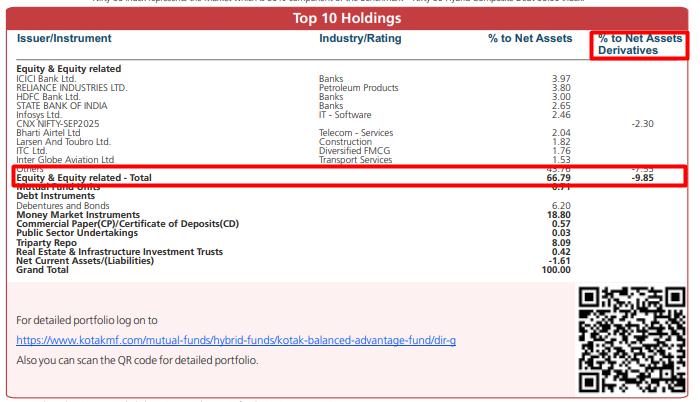Viewport: 700px width, 402px height.
Task: Click the 'Telecom - Services' industry cell
Action: click(356, 133)
